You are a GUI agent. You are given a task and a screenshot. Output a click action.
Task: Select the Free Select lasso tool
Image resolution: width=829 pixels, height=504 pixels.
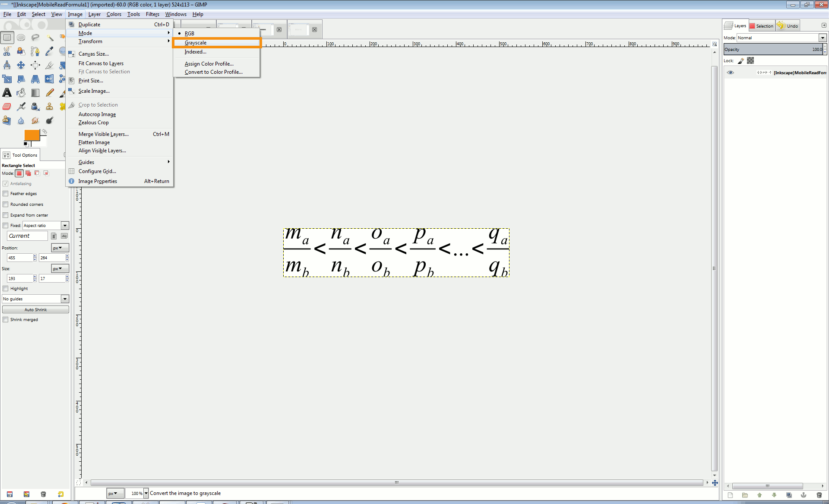(35, 38)
